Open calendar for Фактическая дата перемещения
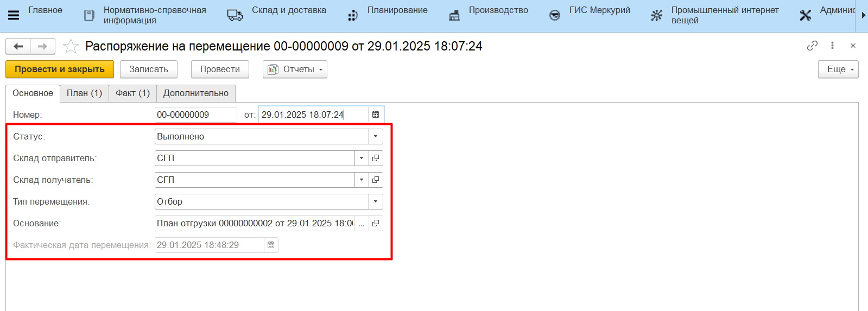The image size is (868, 311). click(271, 245)
